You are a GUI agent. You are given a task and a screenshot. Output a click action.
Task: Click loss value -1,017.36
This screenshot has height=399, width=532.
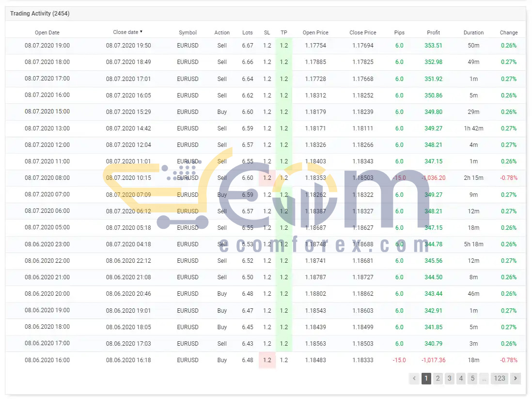[433, 360]
